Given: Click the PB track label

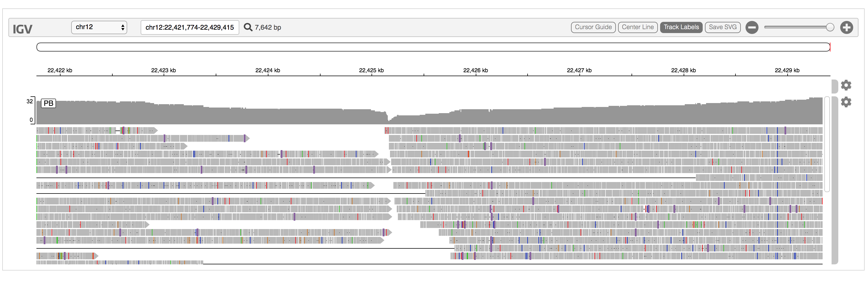Looking at the screenshot, I should pyautogui.click(x=48, y=103).
